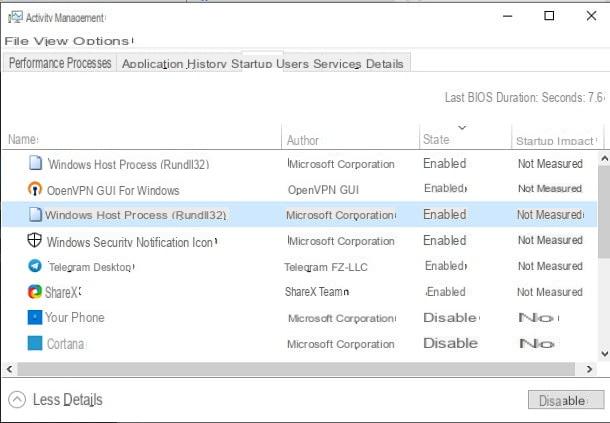
Task: Click the Last BIOS Duration text
Action: click(524, 97)
